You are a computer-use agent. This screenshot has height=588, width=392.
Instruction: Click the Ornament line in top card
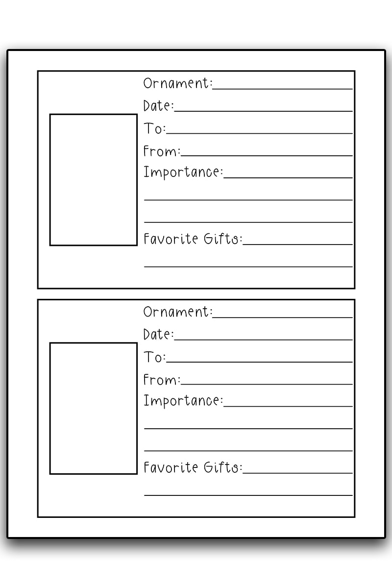click(283, 89)
